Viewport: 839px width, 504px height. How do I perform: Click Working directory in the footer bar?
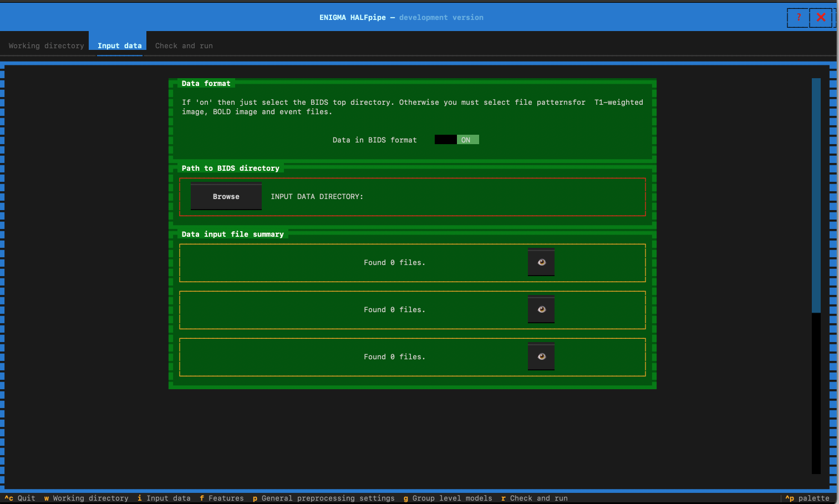point(87,498)
